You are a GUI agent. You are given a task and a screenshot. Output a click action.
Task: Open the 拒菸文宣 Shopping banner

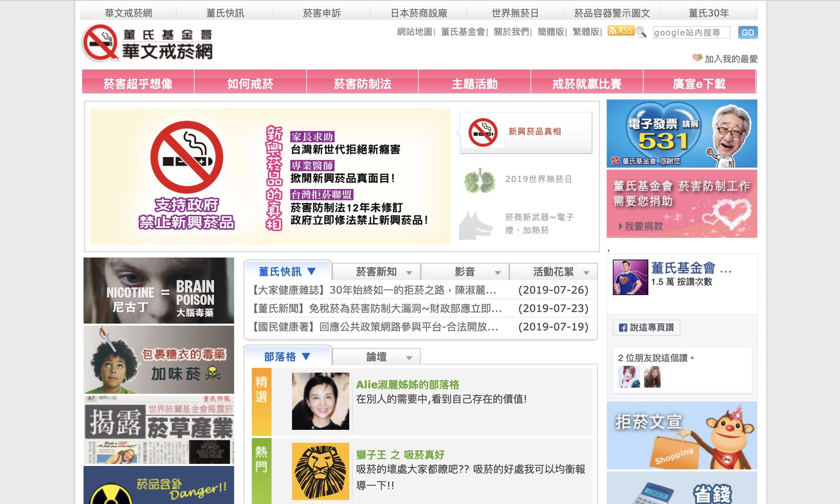tap(682, 435)
